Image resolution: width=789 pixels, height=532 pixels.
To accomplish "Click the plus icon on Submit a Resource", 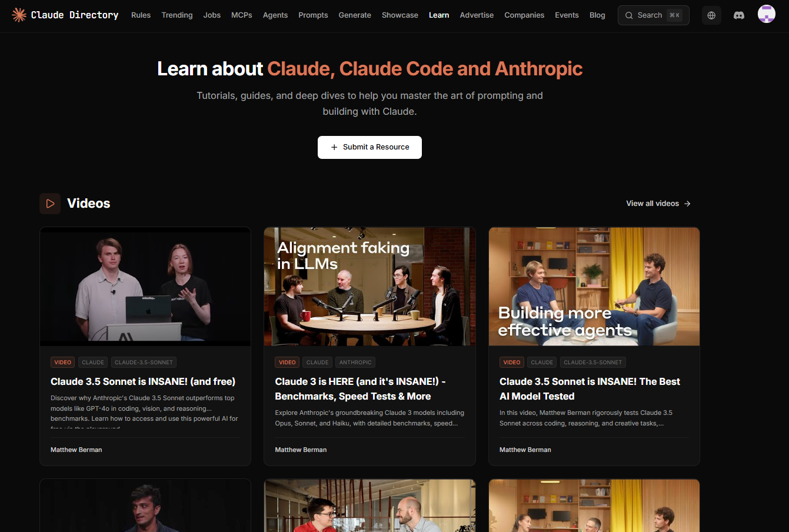I will point(334,147).
